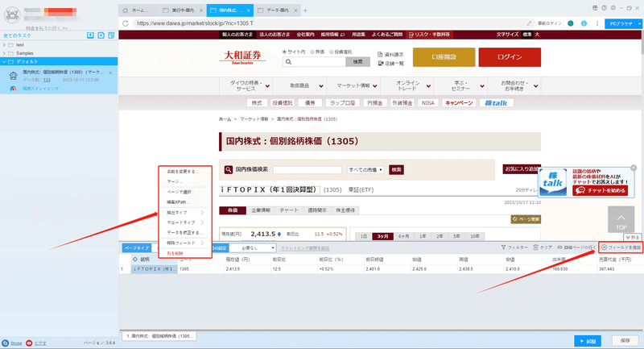Click the magnifier icon beside 国内株価検索
This screenshot has width=644, height=349.
[229, 169]
